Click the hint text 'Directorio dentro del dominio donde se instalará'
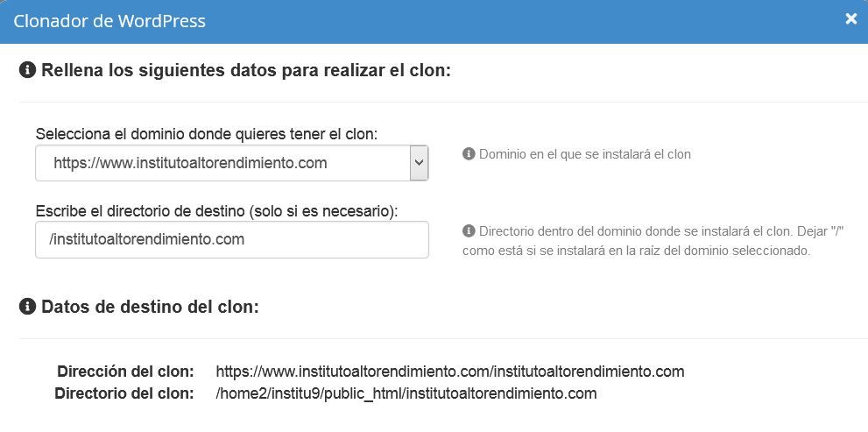The width and height of the screenshot is (868, 432). (655, 240)
